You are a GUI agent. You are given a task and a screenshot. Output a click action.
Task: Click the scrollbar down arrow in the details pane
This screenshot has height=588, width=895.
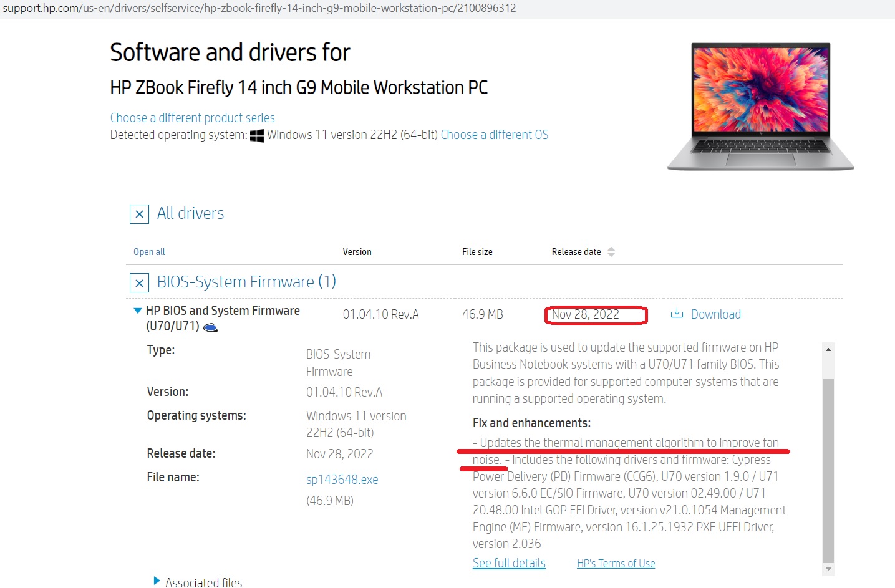pos(829,569)
